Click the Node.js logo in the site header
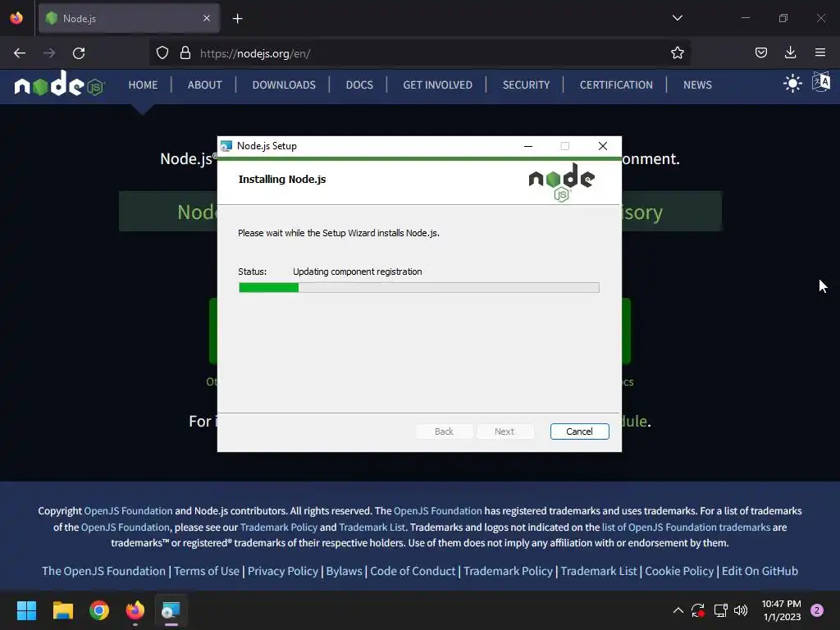Screen dimensions: 840x630 point(59,84)
